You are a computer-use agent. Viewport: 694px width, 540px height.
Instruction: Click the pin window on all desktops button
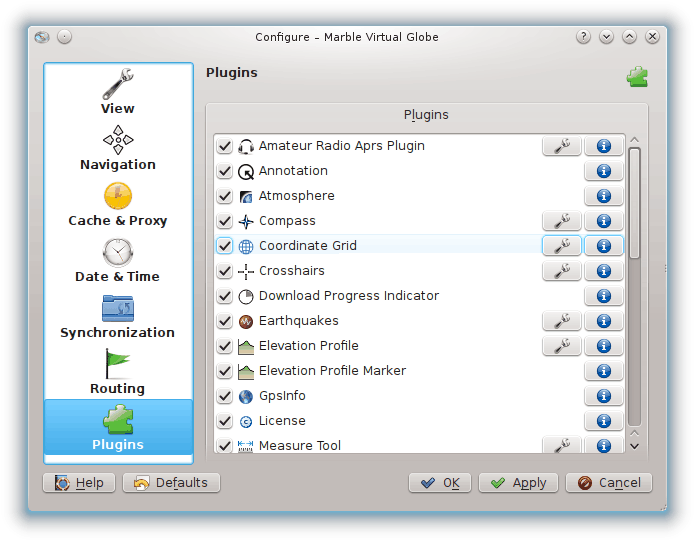pyautogui.click(x=65, y=37)
